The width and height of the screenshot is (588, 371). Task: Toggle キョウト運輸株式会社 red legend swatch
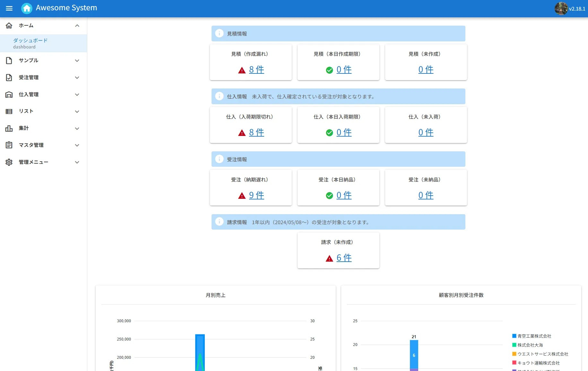pos(514,363)
